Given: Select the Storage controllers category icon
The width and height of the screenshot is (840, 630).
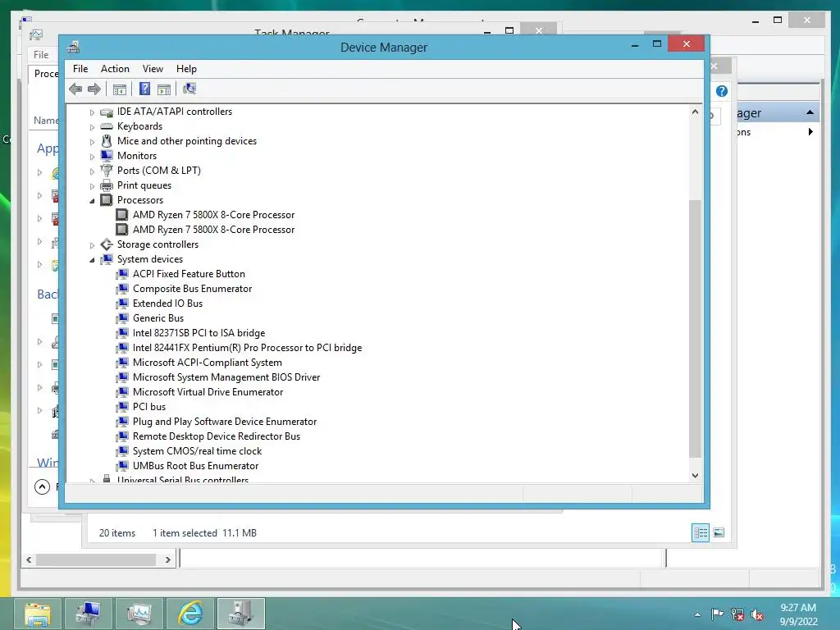Looking at the screenshot, I should (107, 244).
